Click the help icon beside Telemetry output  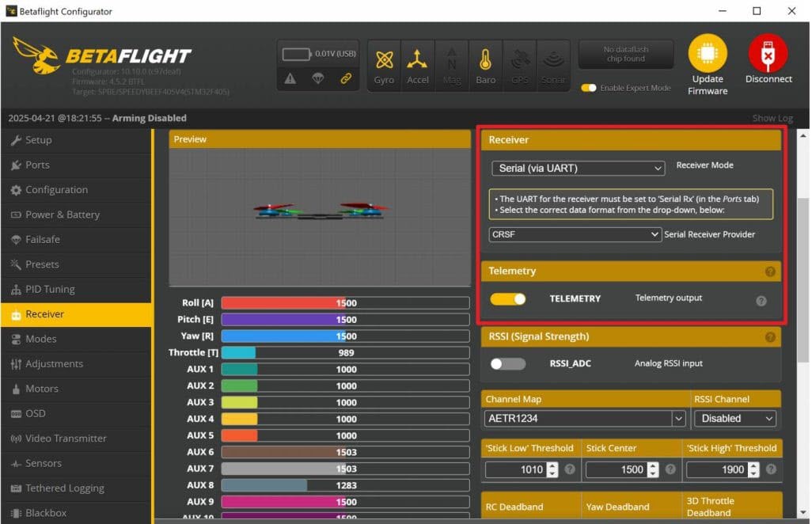click(x=761, y=301)
